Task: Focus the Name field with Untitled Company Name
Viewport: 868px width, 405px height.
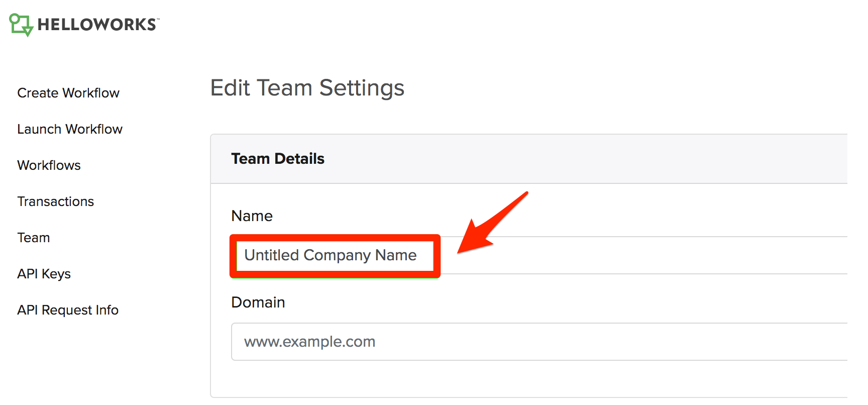Action: [539, 255]
